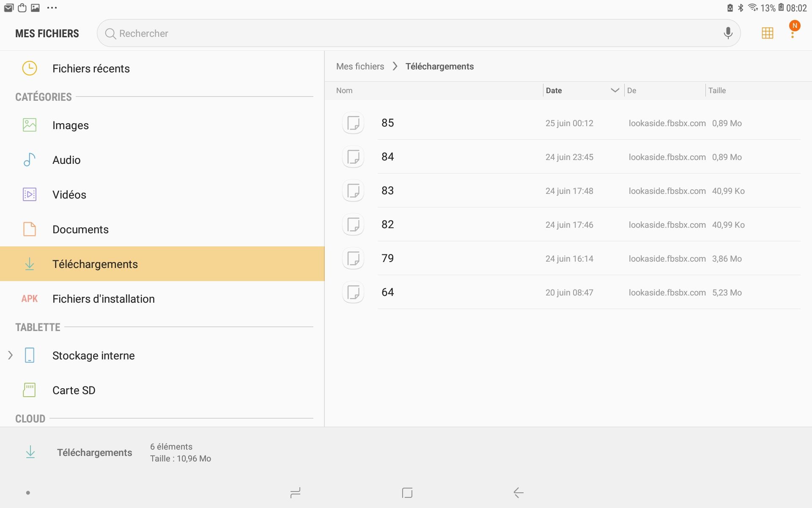This screenshot has height=508, width=812.
Task: Open Fichiers récents clock icon
Action: tap(30, 68)
